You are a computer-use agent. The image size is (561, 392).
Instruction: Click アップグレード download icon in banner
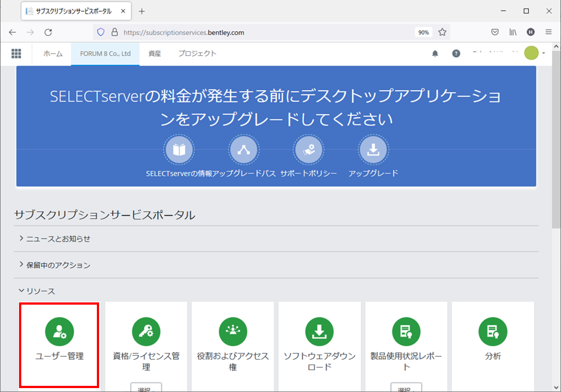[x=373, y=150]
